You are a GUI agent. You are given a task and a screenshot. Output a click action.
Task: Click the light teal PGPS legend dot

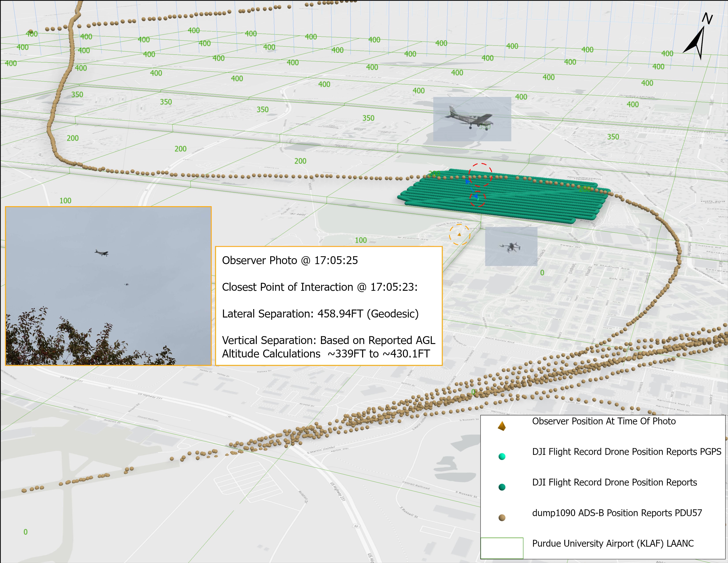pos(502,456)
